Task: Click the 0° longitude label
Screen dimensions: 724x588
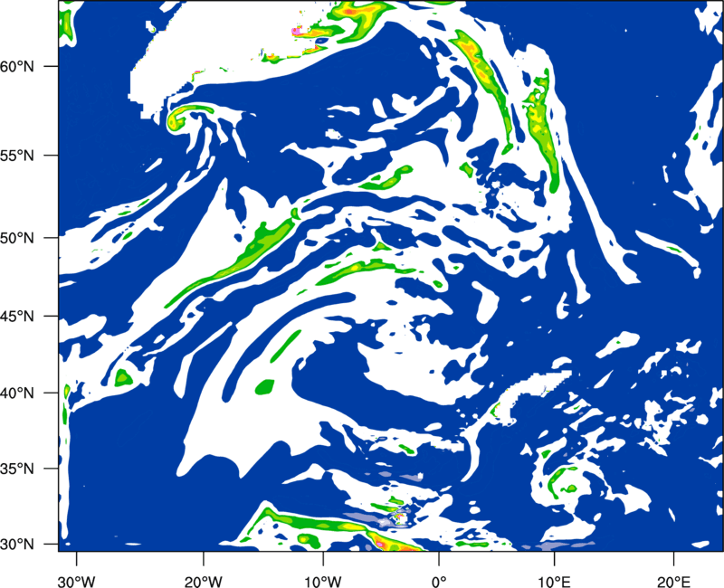Action: pyautogui.click(x=439, y=581)
